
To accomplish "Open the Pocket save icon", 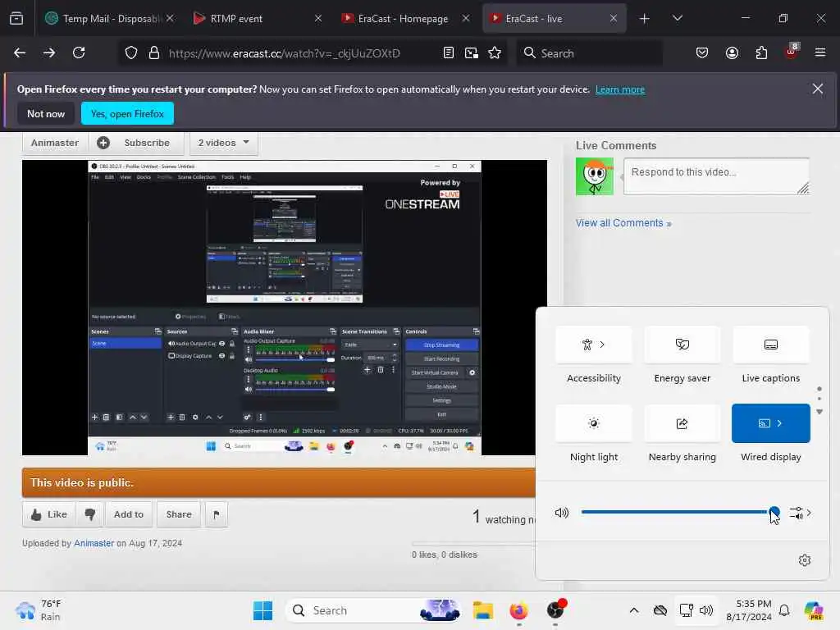I will 702,53.
